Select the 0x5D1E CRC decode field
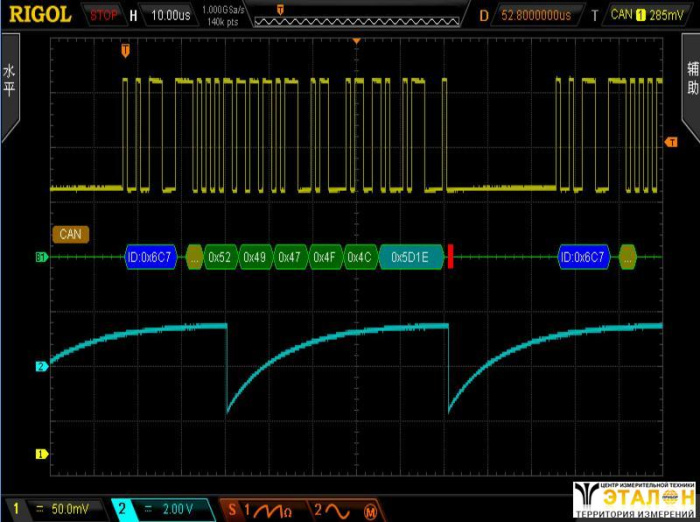 tap(410, 257)
